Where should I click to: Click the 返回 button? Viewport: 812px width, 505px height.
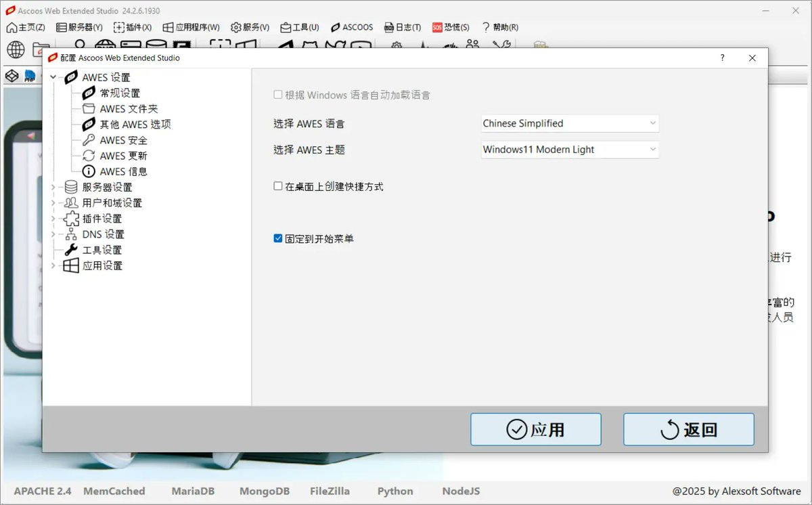coord(688,429)
